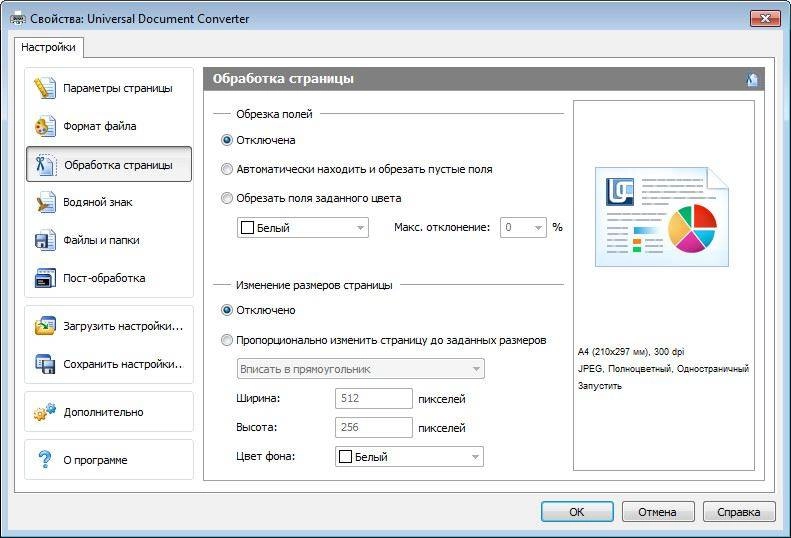
Task: Click the О программе label
Action: tap(95, 460)
